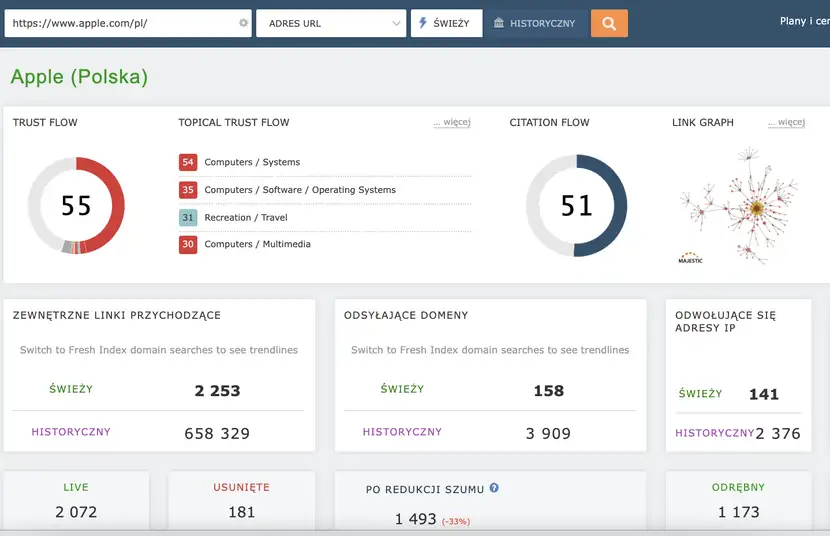Screen dimensions: 830x536
Task: Click Apple (Polska) page title
Action: (79, 77)
